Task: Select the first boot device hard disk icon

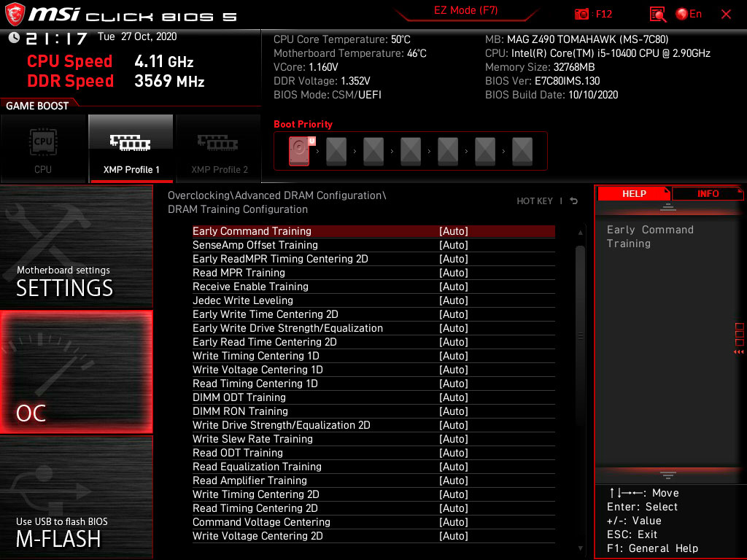Action: 301,151
